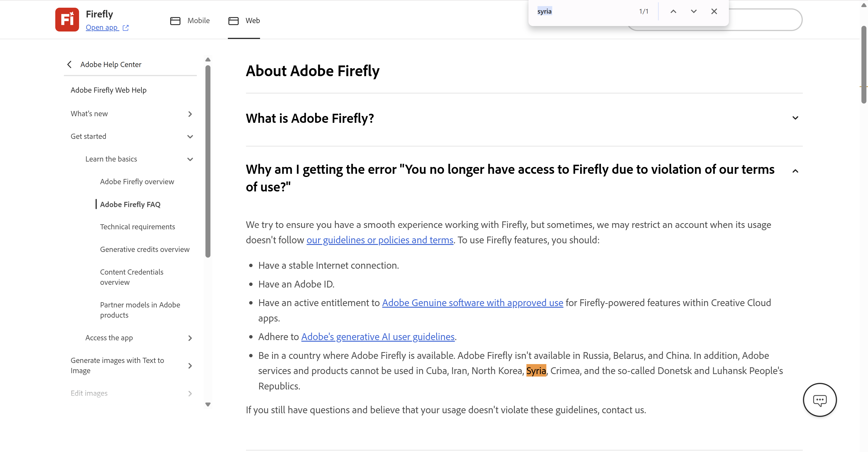Switch to the Mobile tab
Screen dimensions: 868x452
[190, 21]
